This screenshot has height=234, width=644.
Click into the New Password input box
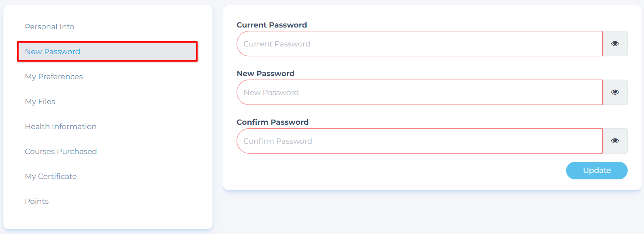(x=419, y=92)
